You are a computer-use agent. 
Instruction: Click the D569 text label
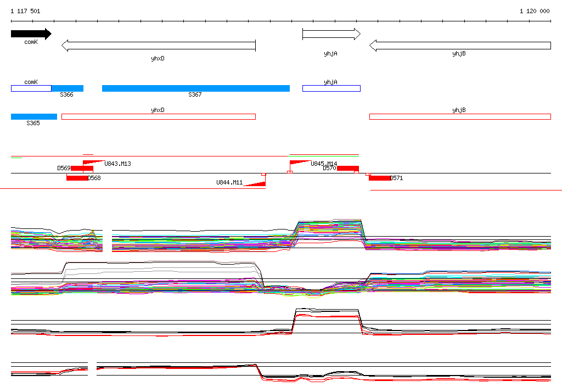click(x=64, y=168)
